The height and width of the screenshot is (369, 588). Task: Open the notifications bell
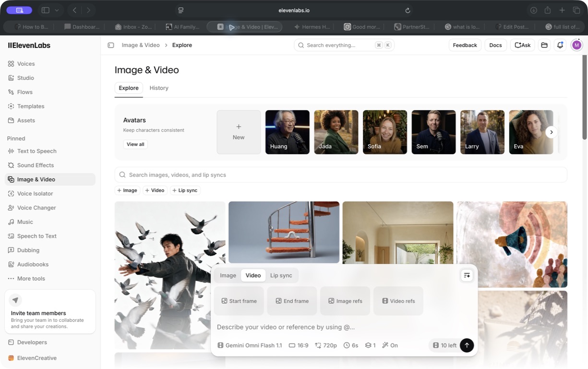click(x=560, y=45)
